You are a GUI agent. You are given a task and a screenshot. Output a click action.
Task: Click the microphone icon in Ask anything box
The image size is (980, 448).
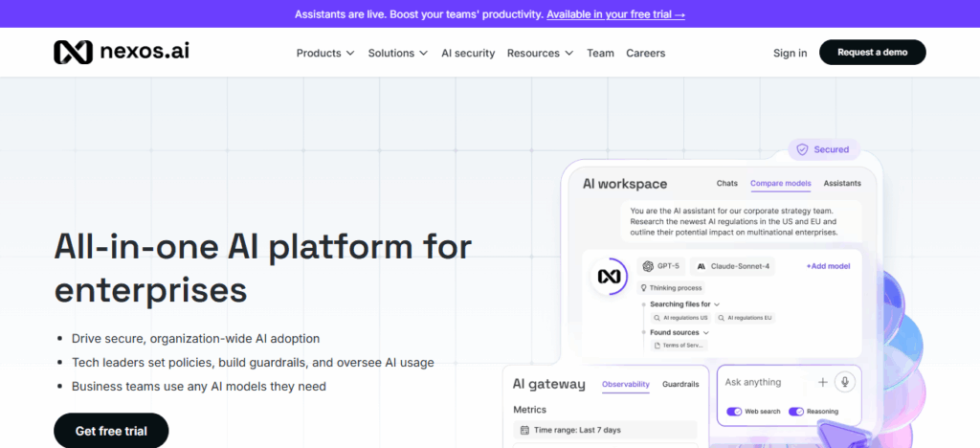pyautogui.click(x=844, y=382)
